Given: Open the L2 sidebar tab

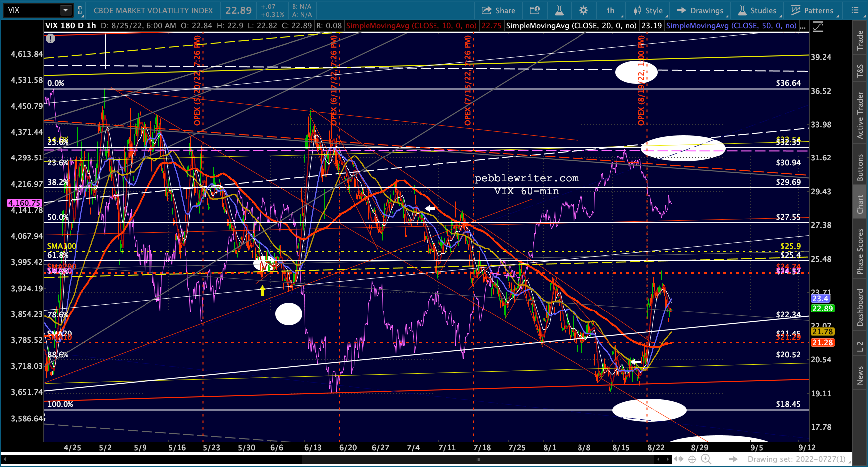Looking at the screenshot, I should 860,346.
